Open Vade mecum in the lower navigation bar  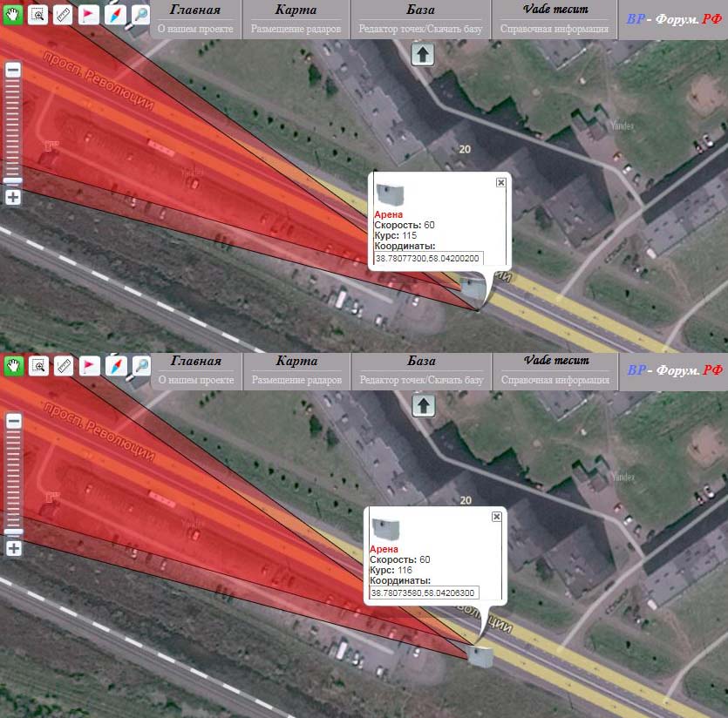[x=555, y=361]
